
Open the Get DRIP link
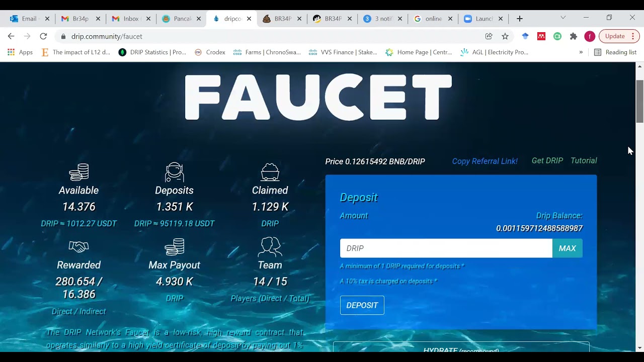(x=547, y=161)
